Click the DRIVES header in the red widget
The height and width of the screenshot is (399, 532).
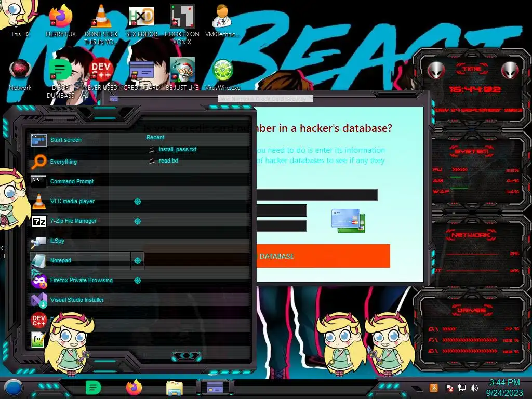pos(472,310)
